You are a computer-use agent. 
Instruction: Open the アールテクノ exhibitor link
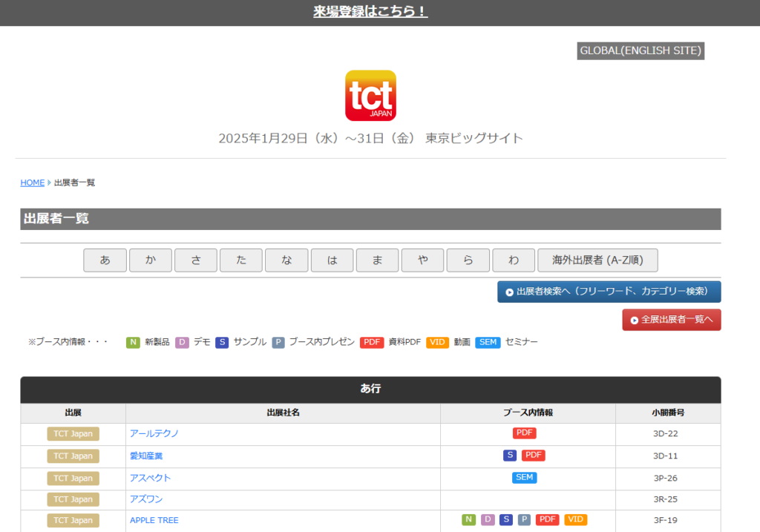click(154, 433)
